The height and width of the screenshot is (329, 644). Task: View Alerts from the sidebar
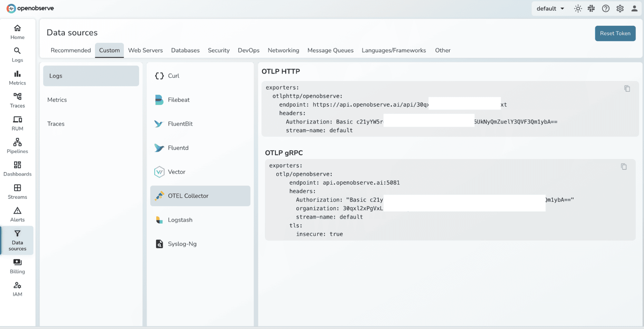coord(17,214)
